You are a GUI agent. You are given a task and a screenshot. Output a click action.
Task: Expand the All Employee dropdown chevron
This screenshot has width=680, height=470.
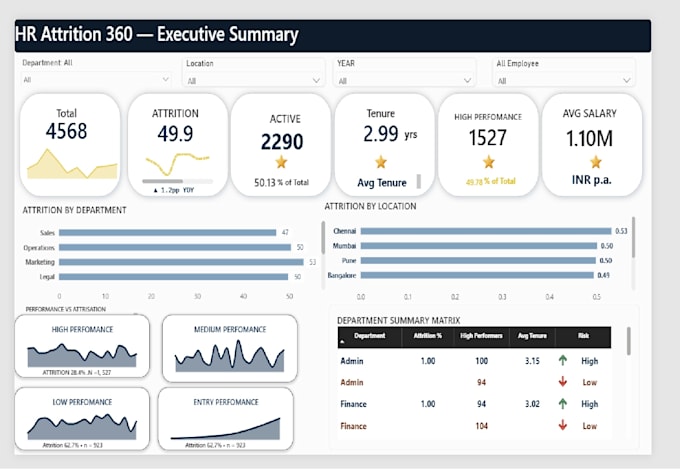click(x=626, y=81)
